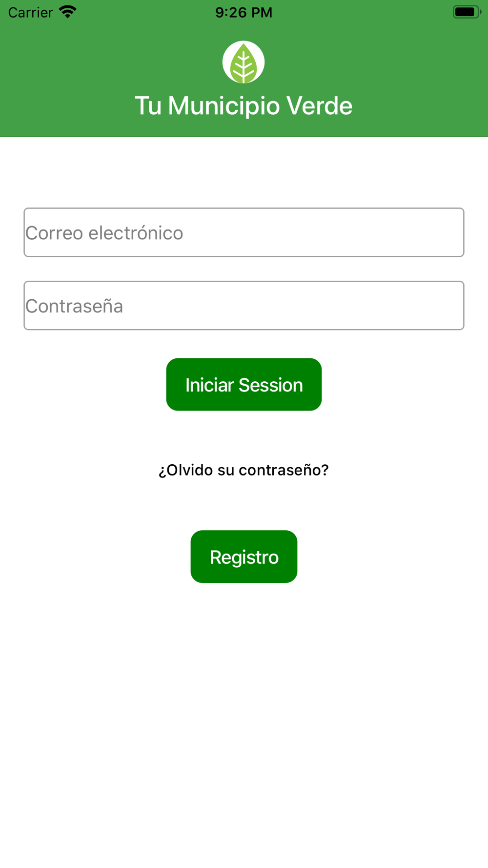
Task: Click the Iniciar Session button
Action: [x=244, y=385]
